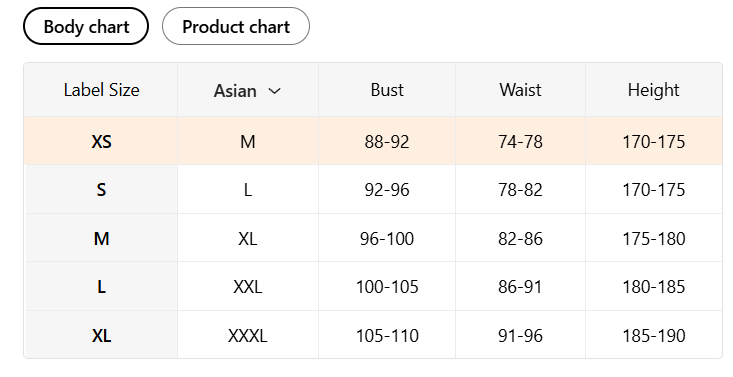The height and width of the screenshot is (377, 733).
Task: Click the Waist column header
Action: click(x=520, y=90)
